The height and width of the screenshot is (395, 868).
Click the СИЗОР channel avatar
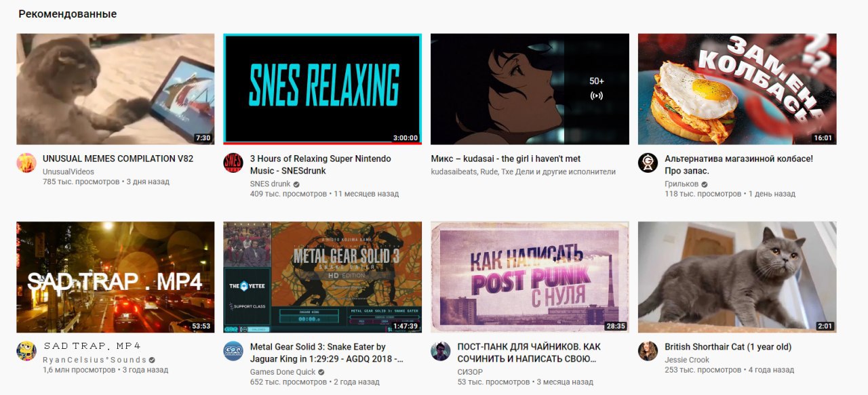tap(440, 351)
